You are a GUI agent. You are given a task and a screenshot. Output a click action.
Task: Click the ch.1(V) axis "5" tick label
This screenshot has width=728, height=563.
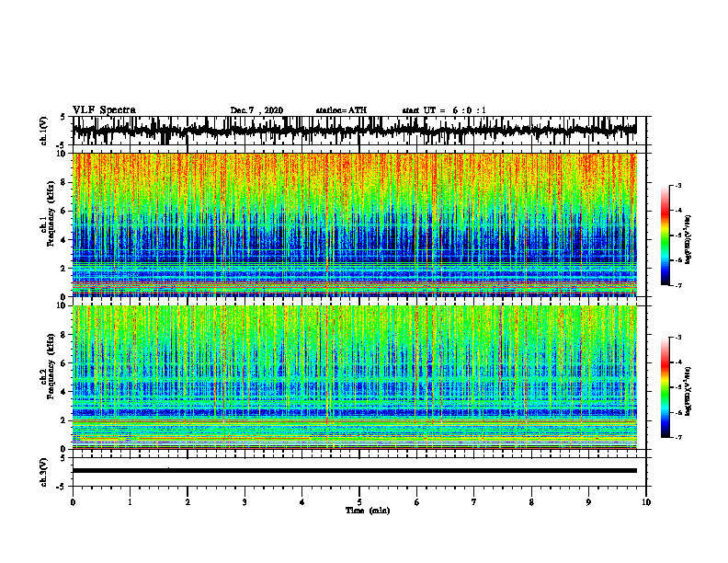click(x=63, y=118)
